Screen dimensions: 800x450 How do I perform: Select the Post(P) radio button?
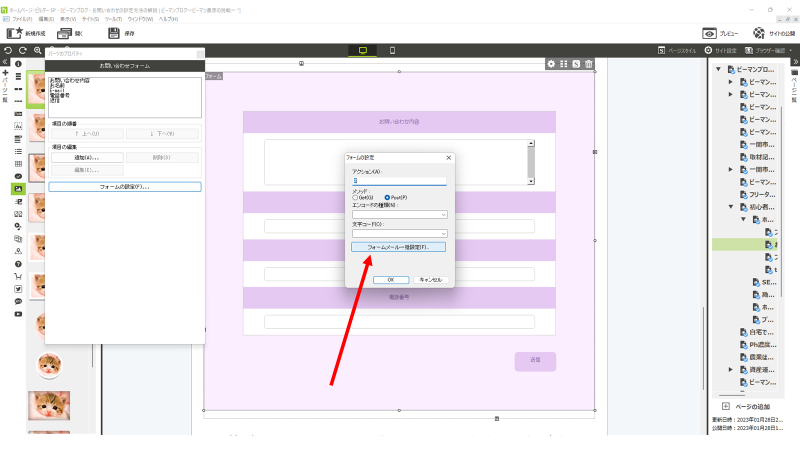click(388, 198)
